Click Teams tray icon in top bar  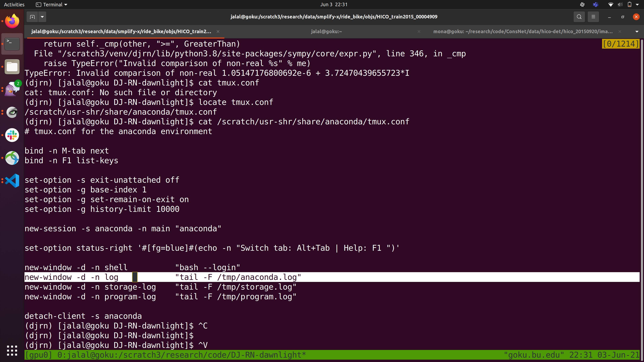(x=596, y=5)
